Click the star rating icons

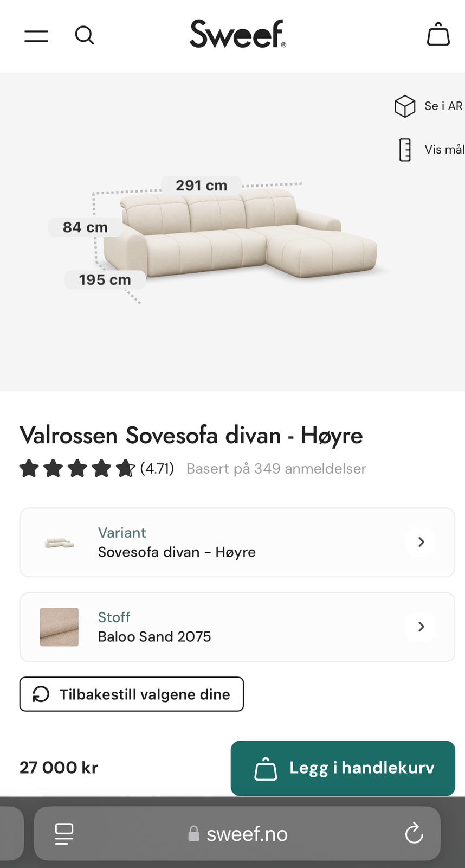[x=76, y=468]
